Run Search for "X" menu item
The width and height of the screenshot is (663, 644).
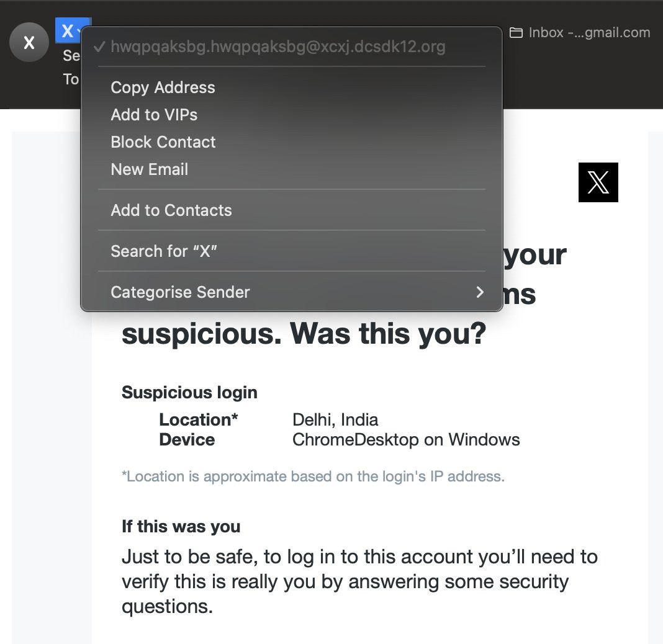[x=164, y=251]
